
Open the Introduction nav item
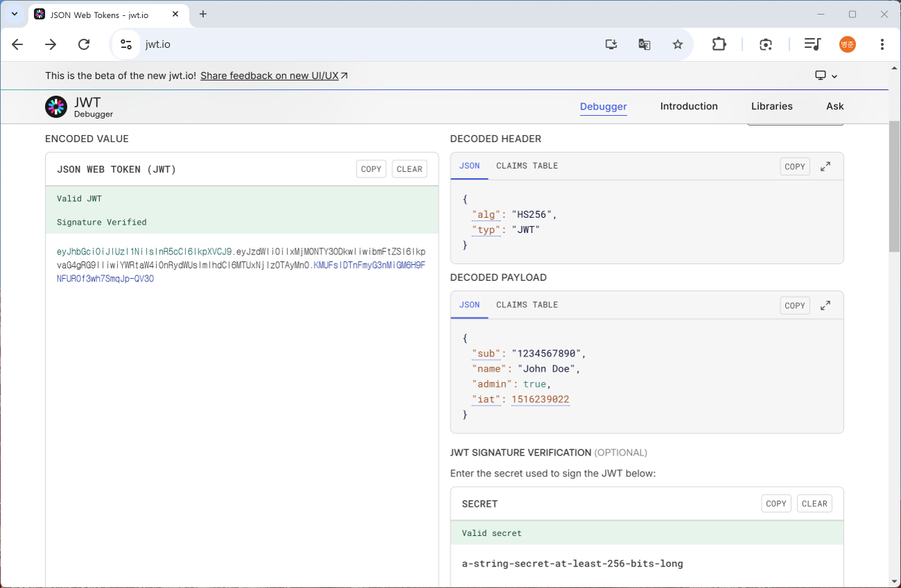pyautogui.click(x=689, y=106)
